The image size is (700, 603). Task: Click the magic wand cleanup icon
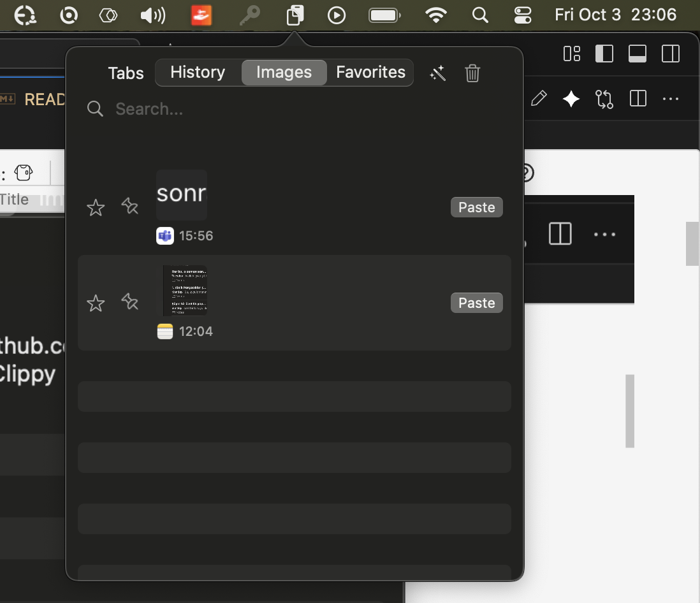pos(438,73)
